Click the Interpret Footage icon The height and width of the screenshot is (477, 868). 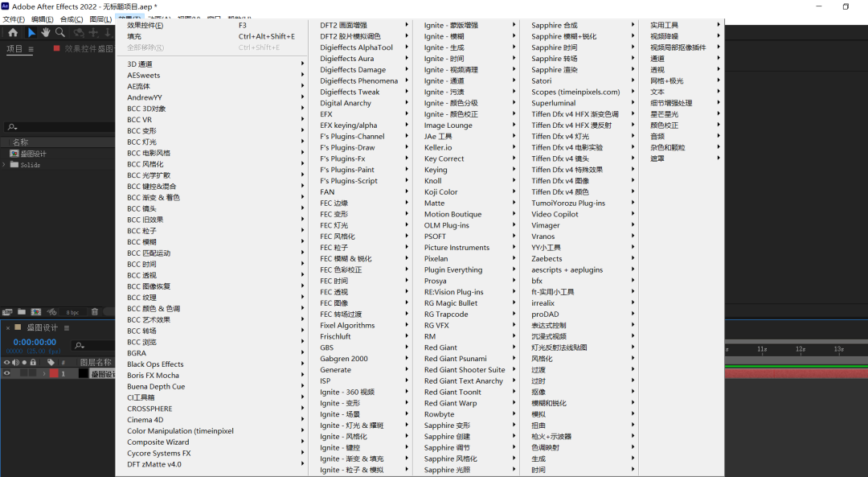(x=7, y=312)
